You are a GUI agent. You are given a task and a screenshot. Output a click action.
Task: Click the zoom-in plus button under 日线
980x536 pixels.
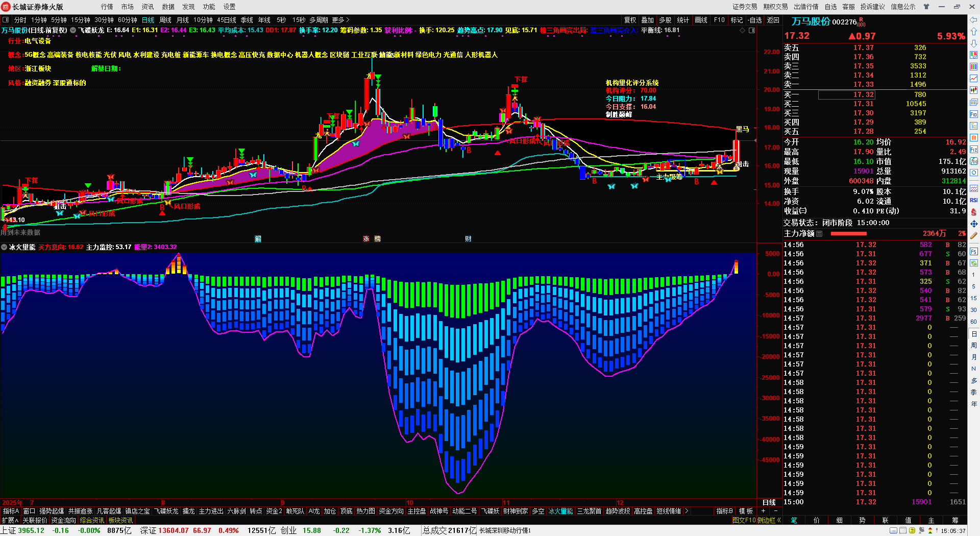click(x=763, y=511)
